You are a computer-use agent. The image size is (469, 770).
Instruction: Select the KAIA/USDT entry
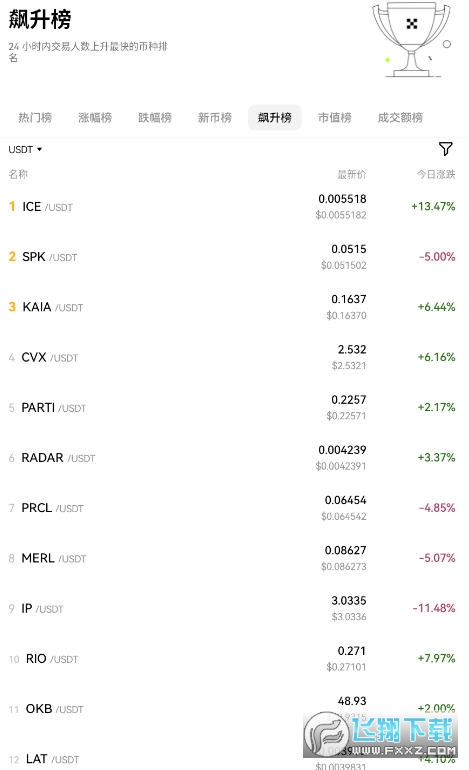(234, 307)
